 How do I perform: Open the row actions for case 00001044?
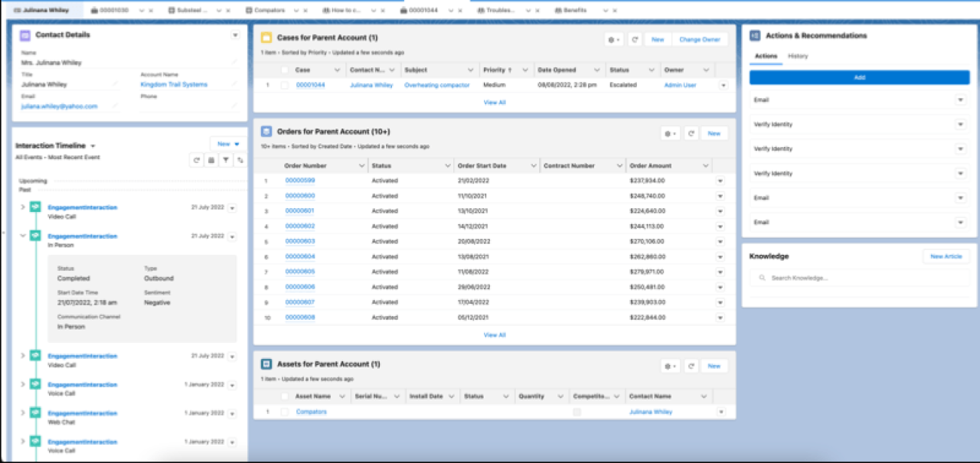coord(724,85)
